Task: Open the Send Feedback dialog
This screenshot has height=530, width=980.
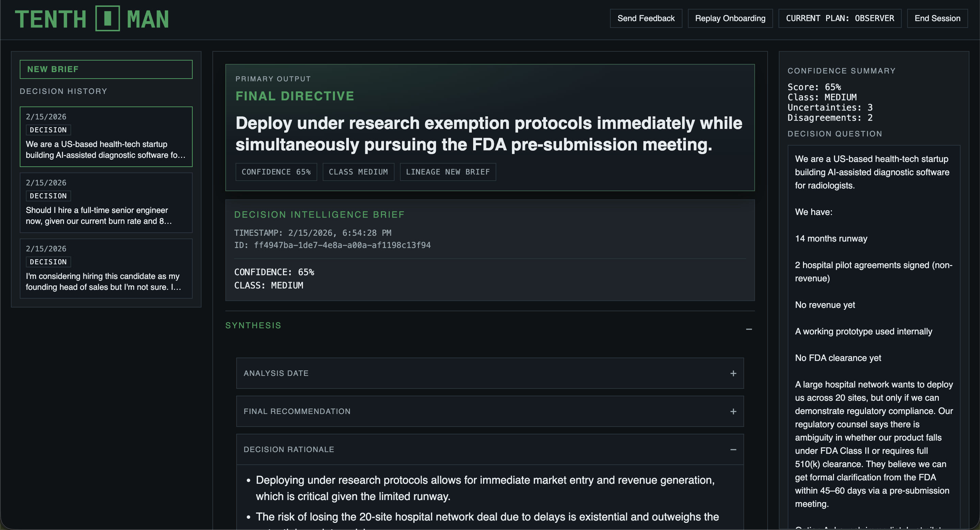Action: click(x=646, y=18)
